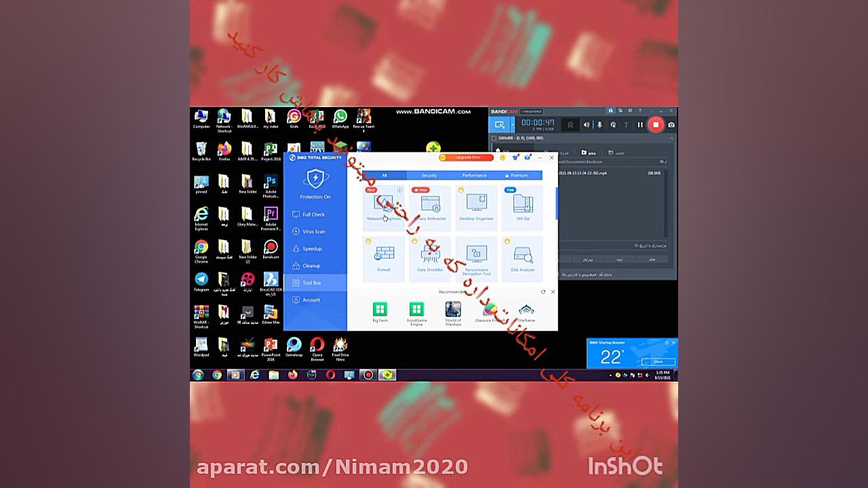Stop the Bandicam recording
Viewport: 868px width, 488px height.
click(x=656, y=125)
